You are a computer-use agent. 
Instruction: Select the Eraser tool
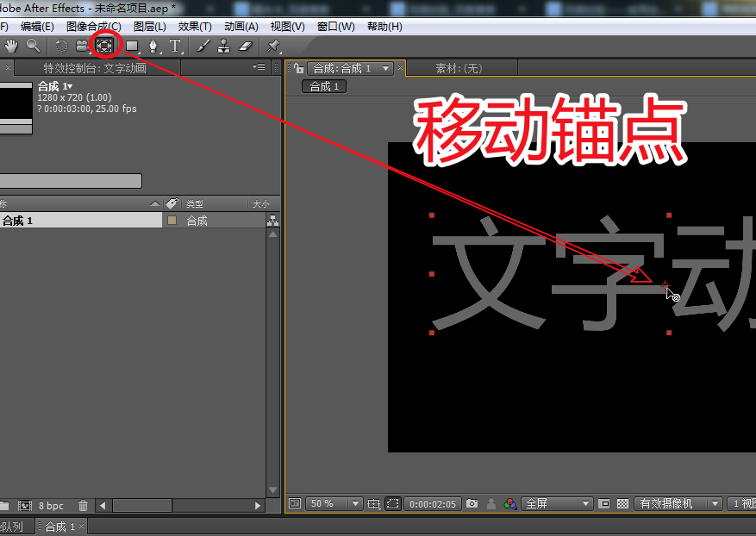pos(246,47)
